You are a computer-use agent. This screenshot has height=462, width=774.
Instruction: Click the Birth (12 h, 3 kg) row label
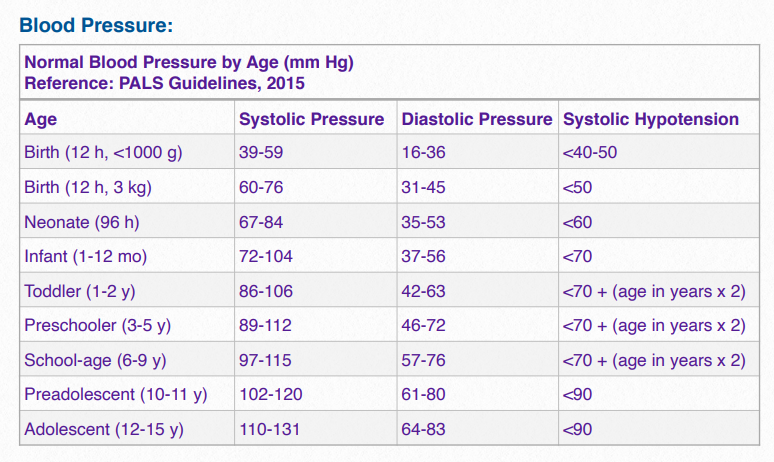click(x=88, y=187)
